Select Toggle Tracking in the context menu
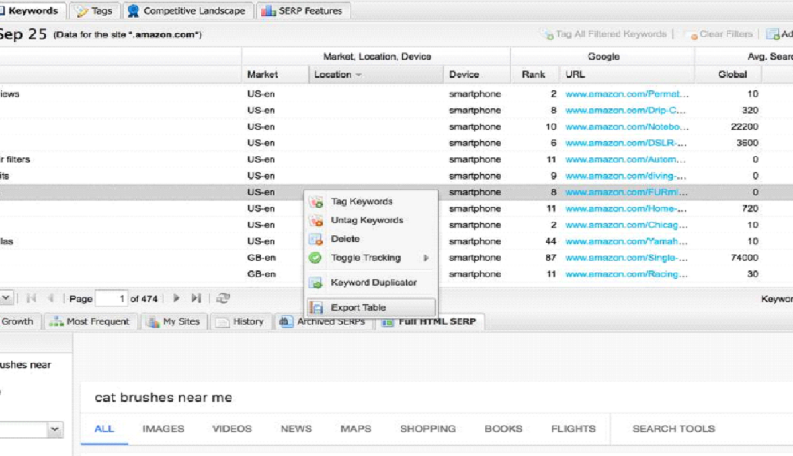The image size is (793, 456). (x=371, y=258)
